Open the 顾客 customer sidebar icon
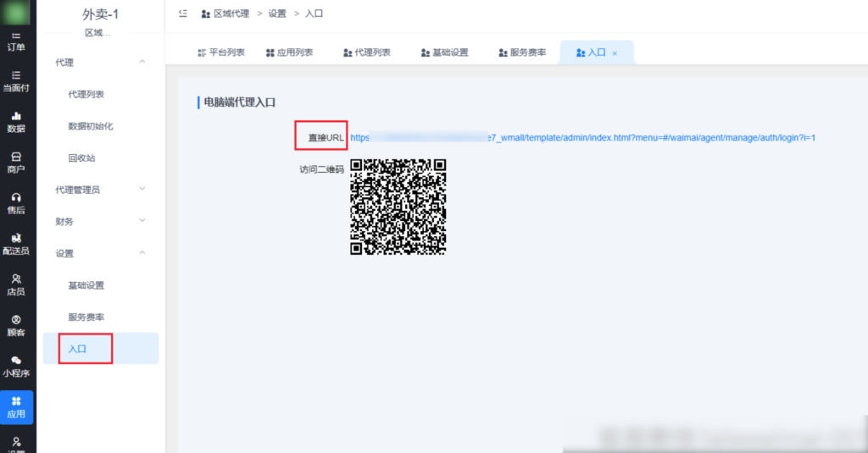 (16, 326)
